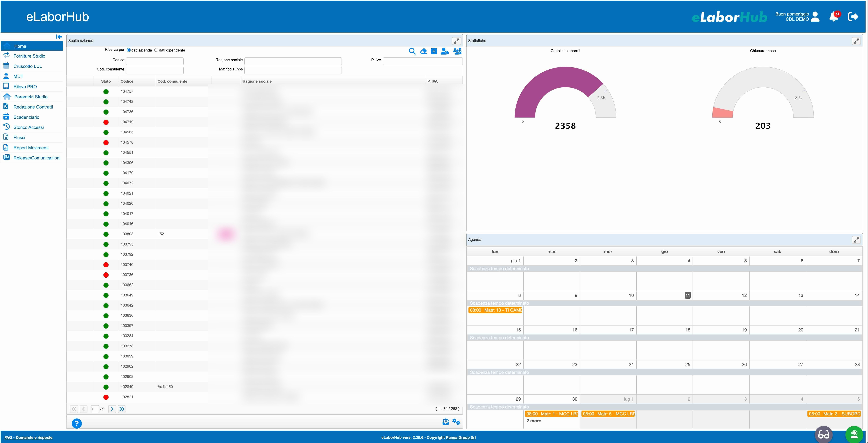
Task: Expand the Statistiche panel to fullscreen
Action: click(856, 41)
